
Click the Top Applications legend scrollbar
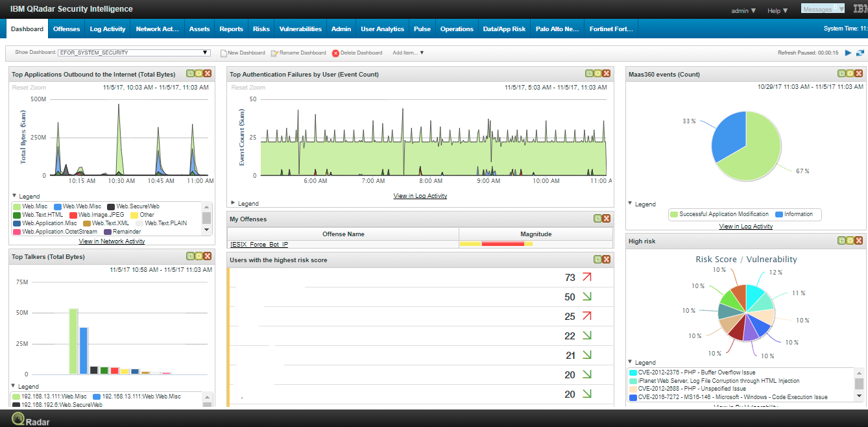pyautogui.click(x=206, y=217)
